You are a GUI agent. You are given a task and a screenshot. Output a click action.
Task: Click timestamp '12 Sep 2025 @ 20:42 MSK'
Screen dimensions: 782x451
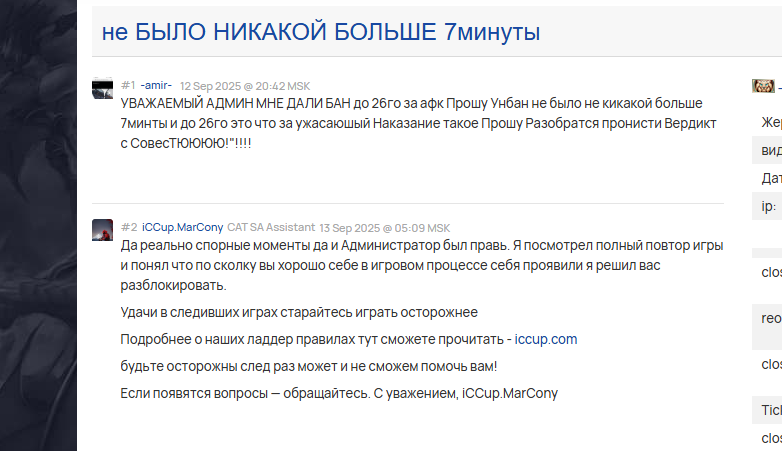(245, 86)
